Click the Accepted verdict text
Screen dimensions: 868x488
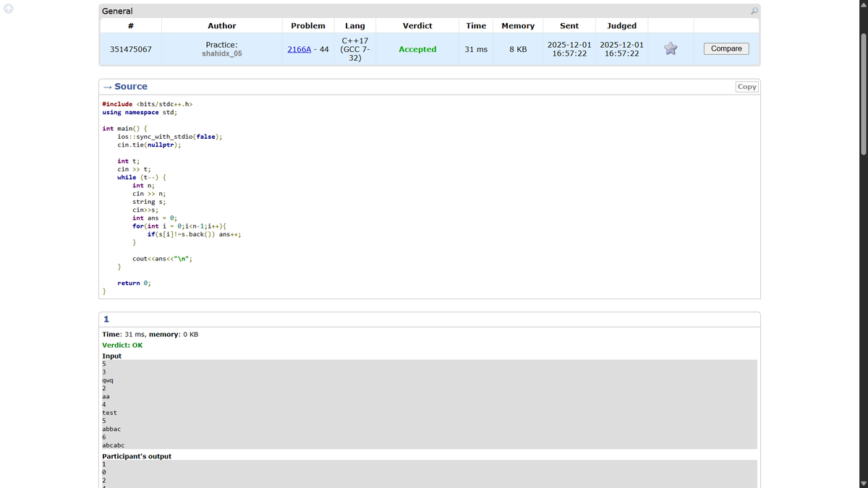pyautogui.click(x=417, y=49)
